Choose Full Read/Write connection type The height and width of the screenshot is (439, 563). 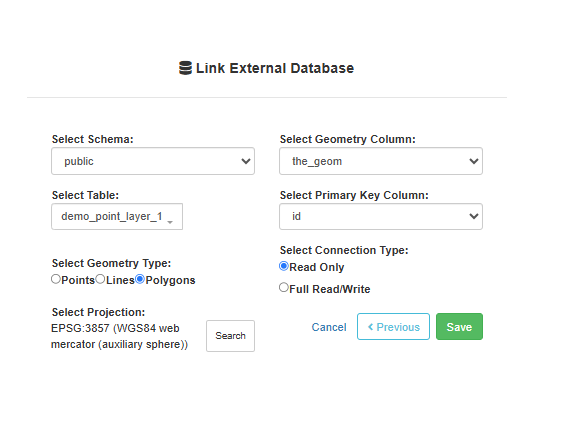tap(284, 288)
